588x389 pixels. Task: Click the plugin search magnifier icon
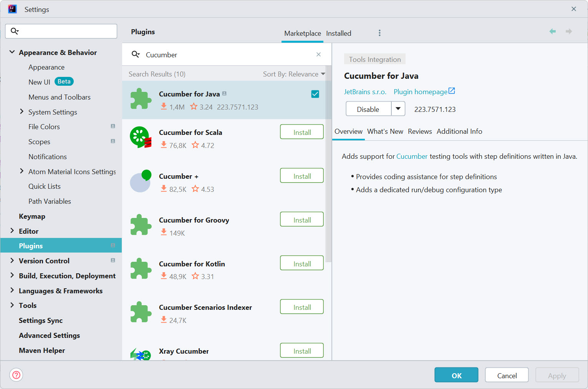point(136,55)
